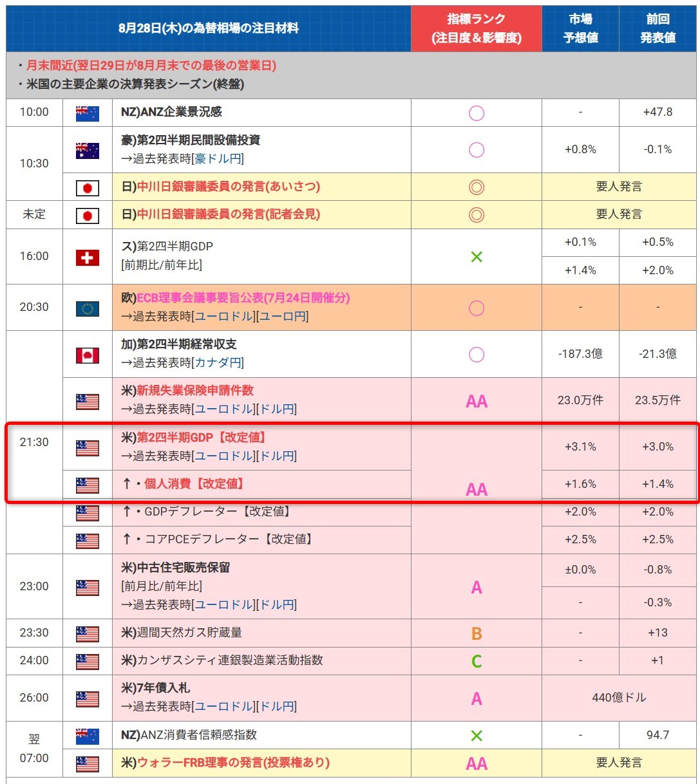The image size is (700, 784).
Task: Click the ウォラーFRB理事の発言 event title
Action: tap(233, 763)
